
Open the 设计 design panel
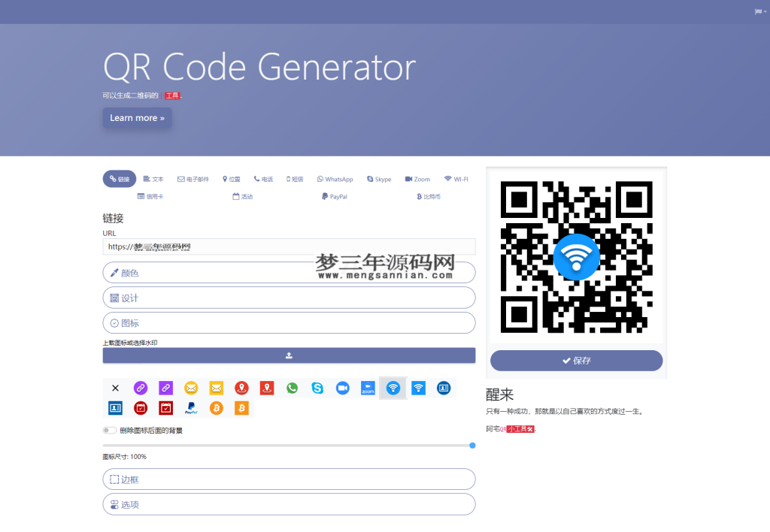click(x=289, y=298)
